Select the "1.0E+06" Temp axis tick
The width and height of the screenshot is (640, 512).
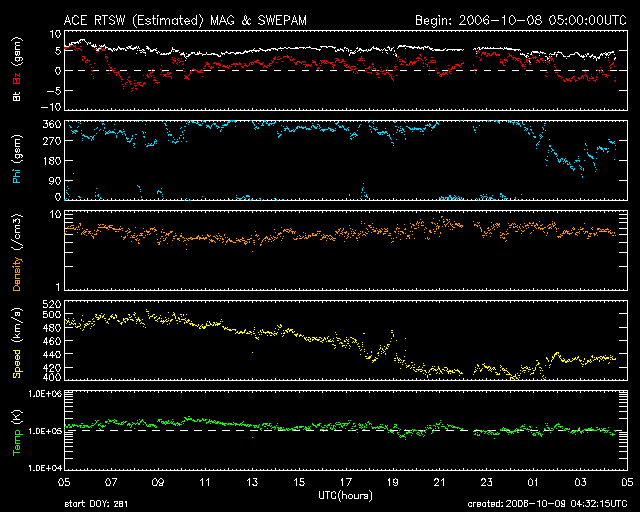[x=45, y=394]
